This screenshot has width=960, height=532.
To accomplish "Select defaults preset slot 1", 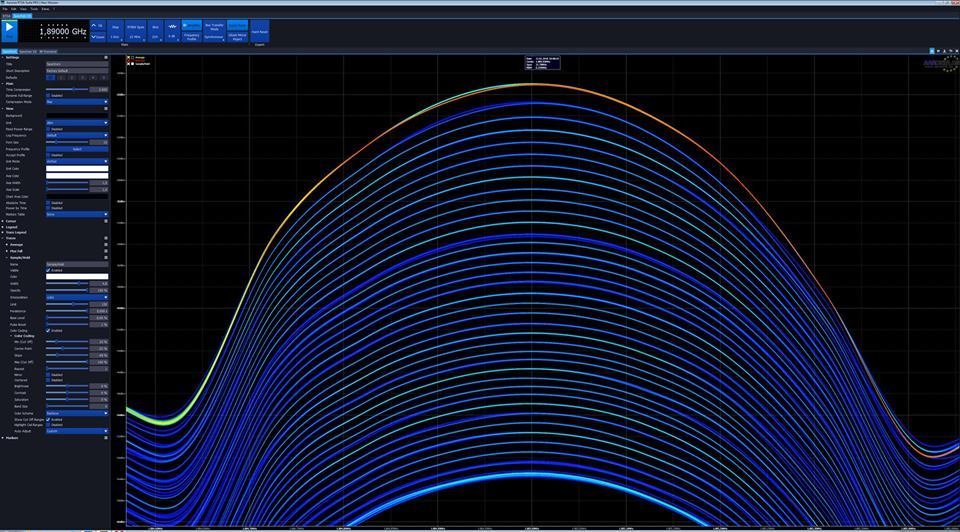I will pos(50,78).
